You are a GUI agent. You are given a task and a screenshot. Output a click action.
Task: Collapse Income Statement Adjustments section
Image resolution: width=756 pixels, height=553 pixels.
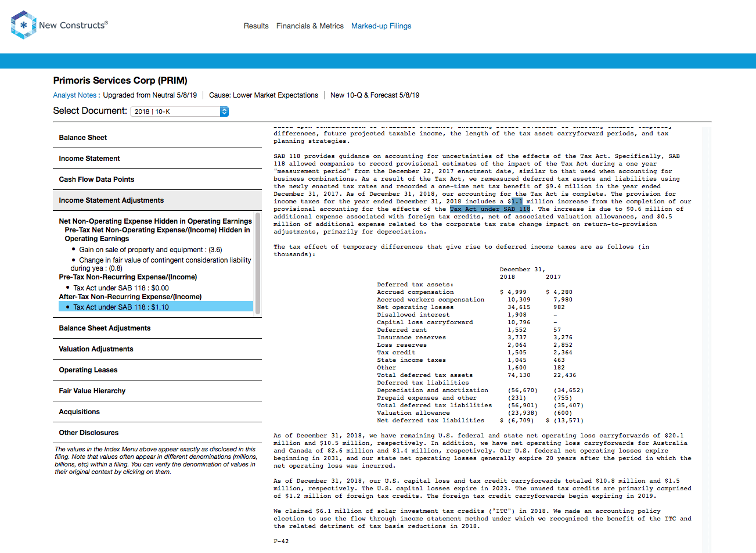157,200
